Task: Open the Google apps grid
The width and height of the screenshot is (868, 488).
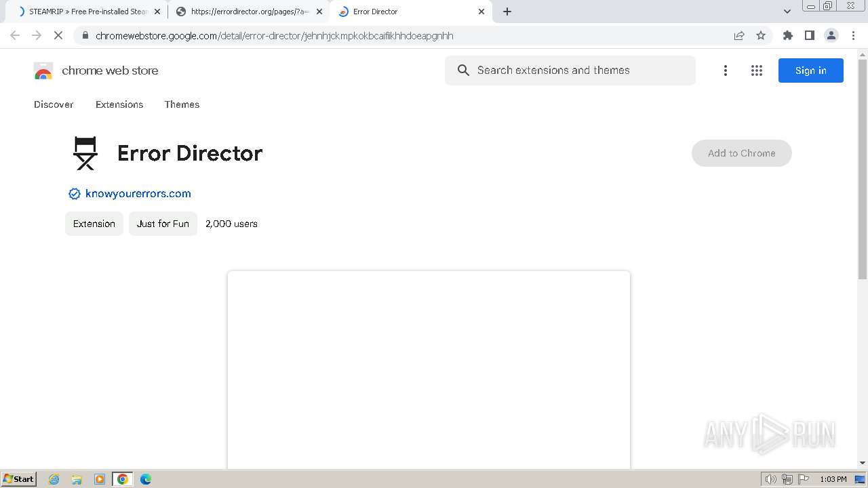Action: click(757, 70)
